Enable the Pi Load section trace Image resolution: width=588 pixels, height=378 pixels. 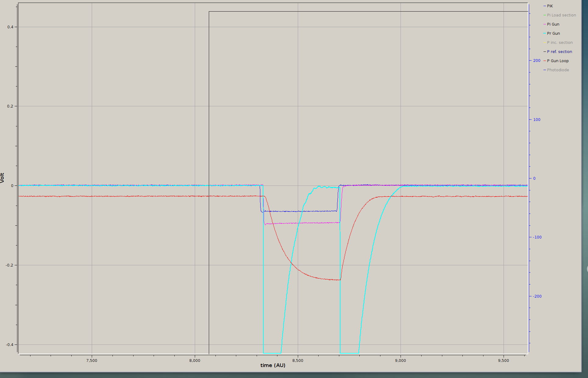[561, 15]
